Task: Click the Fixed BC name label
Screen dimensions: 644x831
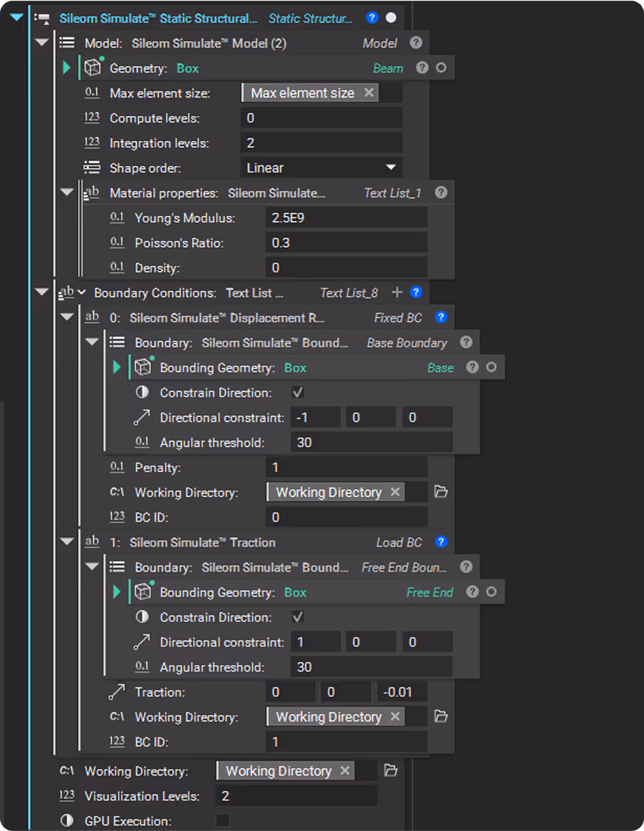Action: (x=397, y=317)
